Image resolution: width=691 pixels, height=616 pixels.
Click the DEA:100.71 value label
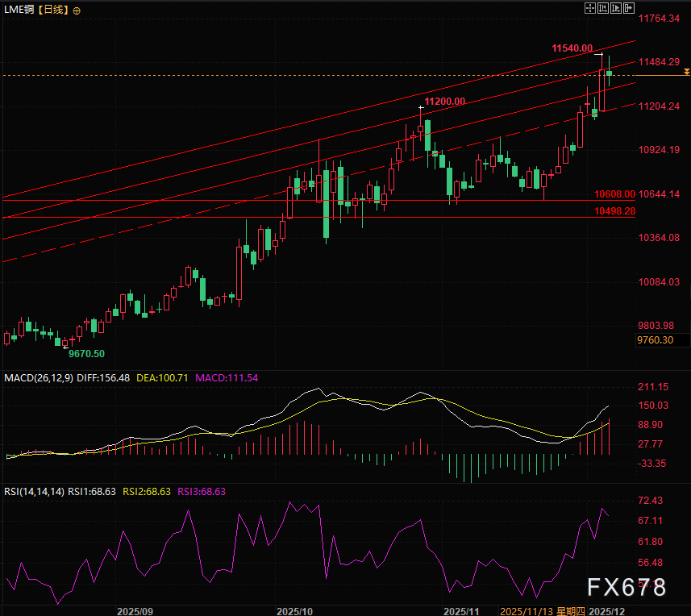[162, 377]
